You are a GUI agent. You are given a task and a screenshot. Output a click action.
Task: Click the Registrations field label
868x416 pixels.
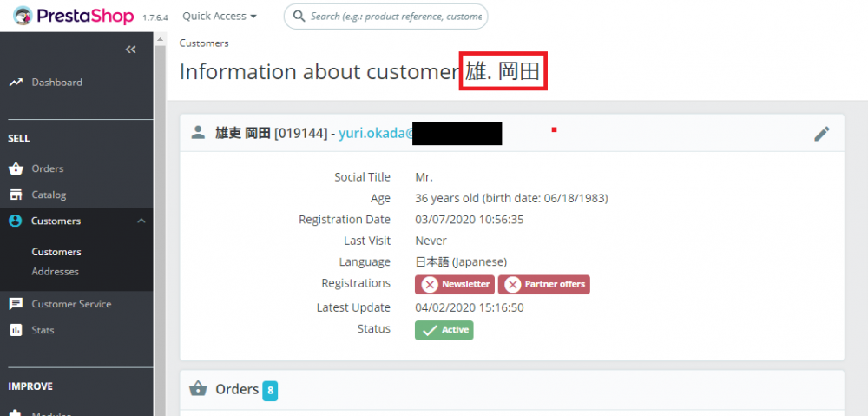coord(356,283)
